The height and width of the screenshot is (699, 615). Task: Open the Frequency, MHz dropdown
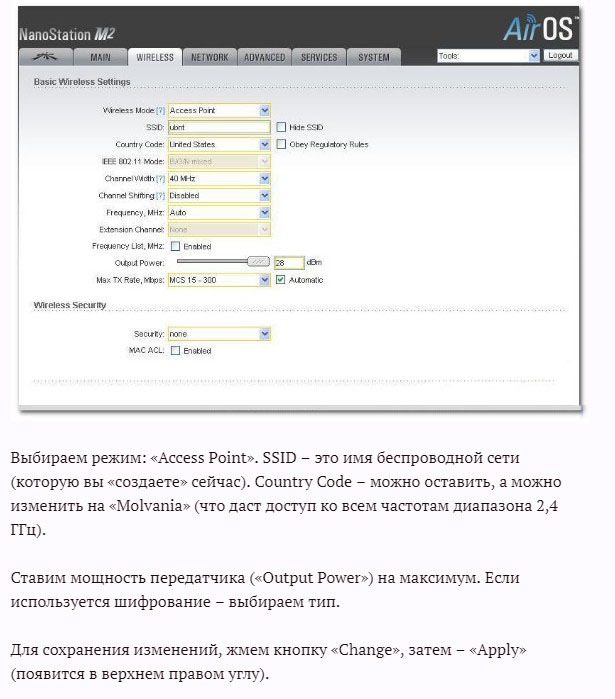(x=219, y=213)
